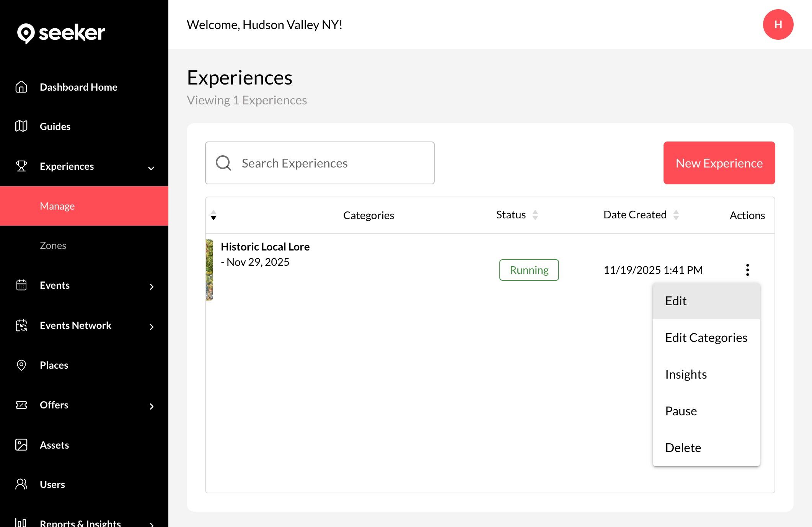Viewport: 812px width, 527px height.
Task: Click the Seeker logo
Action: point(61,33)
